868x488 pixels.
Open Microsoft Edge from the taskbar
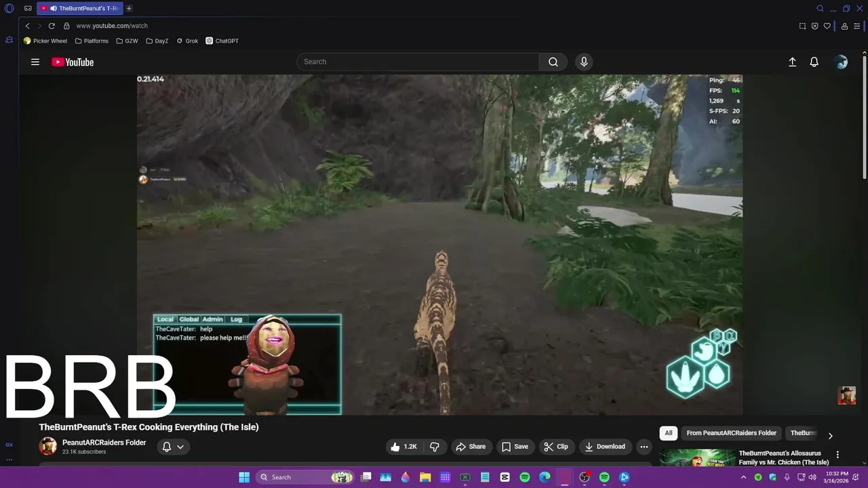pos(545,477)
